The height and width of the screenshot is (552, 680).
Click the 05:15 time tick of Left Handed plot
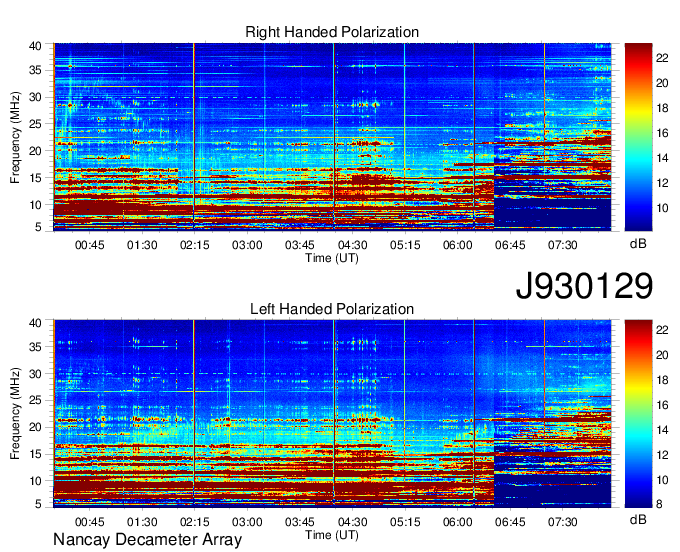[x=405, y=522]
